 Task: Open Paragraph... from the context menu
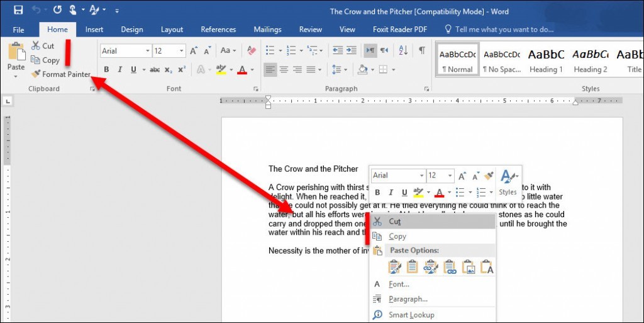433,299
